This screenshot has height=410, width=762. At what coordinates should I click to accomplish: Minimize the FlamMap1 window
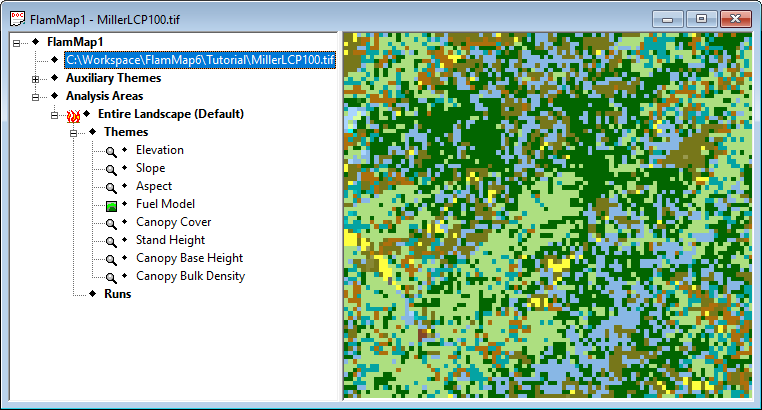(668, 19)
